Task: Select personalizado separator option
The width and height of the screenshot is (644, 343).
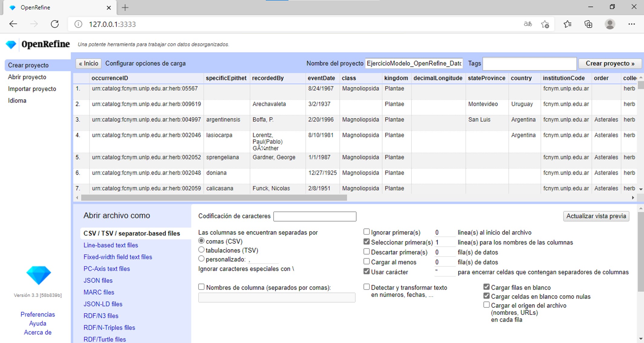Action: (201, 259)
